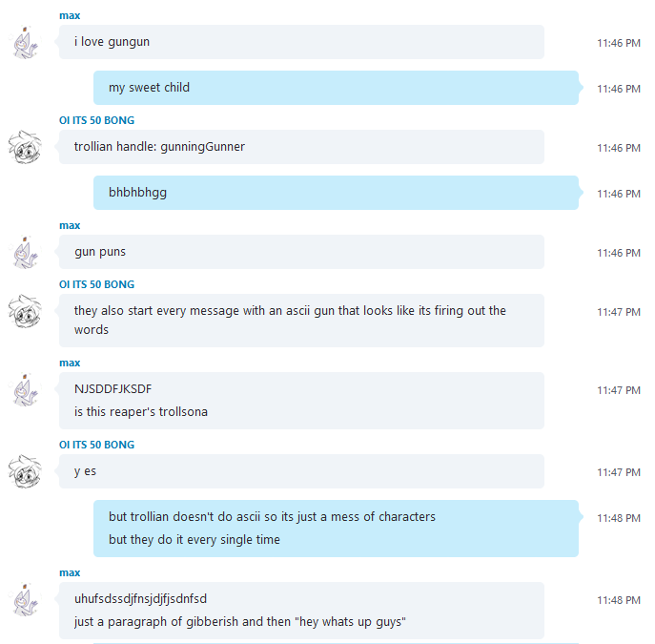
Task: Select OI ITS 50 BONG avatar by ascii gun message
Action: click(25, 311)
